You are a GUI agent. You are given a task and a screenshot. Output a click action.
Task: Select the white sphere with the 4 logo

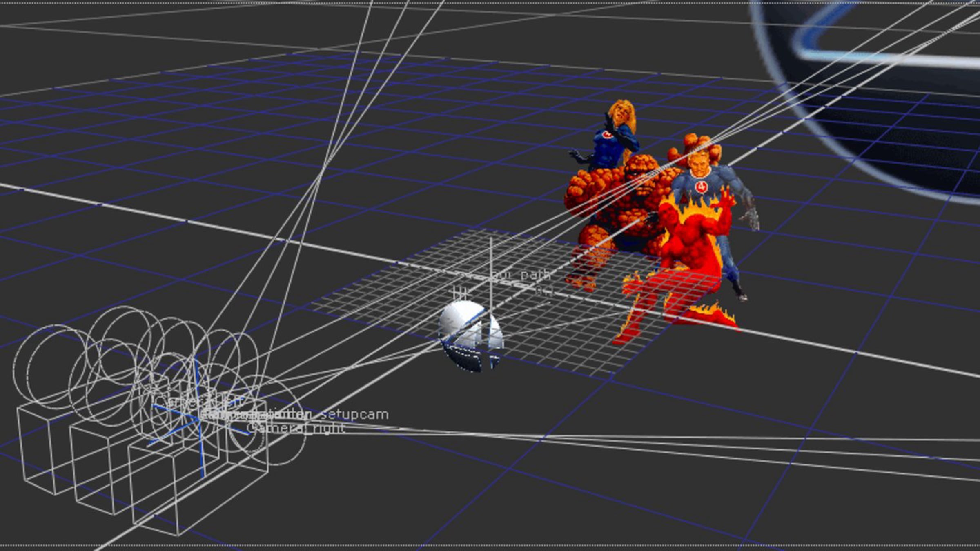point(471,336)
